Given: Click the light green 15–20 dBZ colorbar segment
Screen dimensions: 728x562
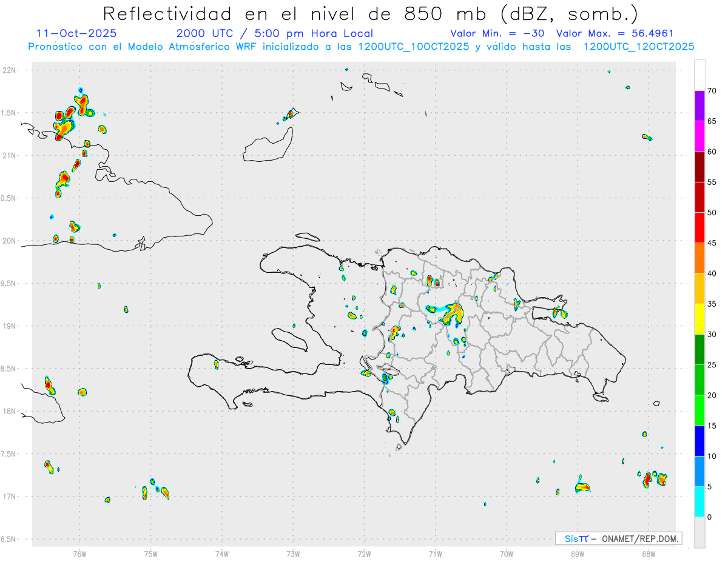Looking at the screenshot, I should 699,410.
